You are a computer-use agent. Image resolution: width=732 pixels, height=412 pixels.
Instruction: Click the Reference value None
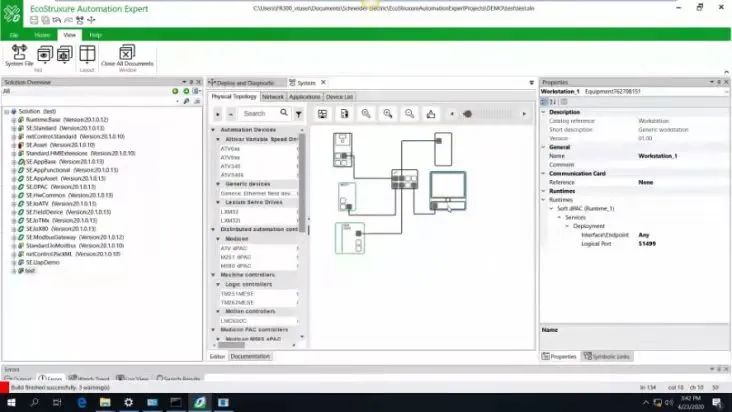click(x=646, y=182)
